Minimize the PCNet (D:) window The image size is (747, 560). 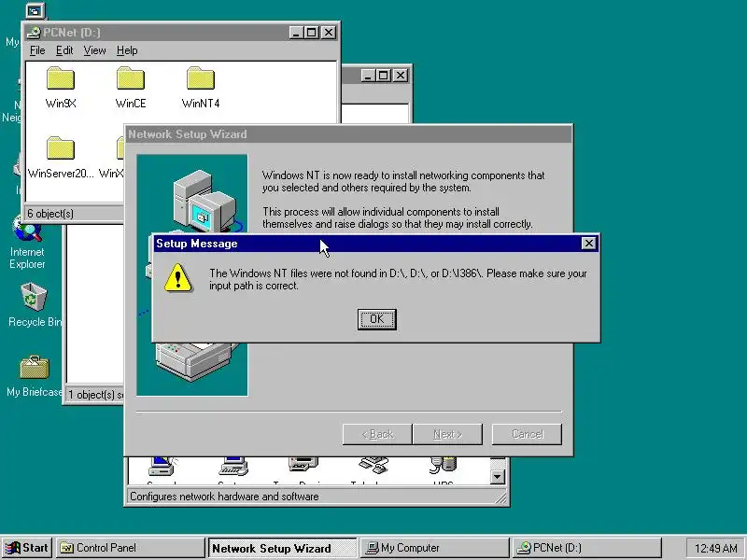coord(296,33)
